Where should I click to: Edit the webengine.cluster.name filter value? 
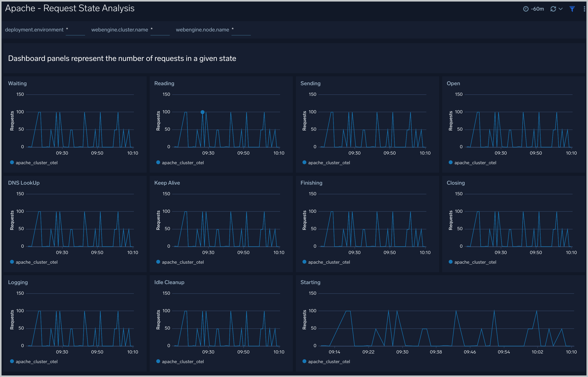160,30
